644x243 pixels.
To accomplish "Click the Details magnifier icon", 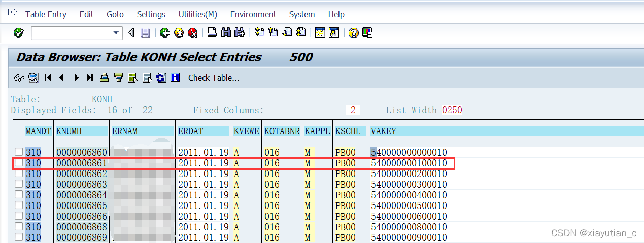I will pyautogui.click(x=33, y=78).
